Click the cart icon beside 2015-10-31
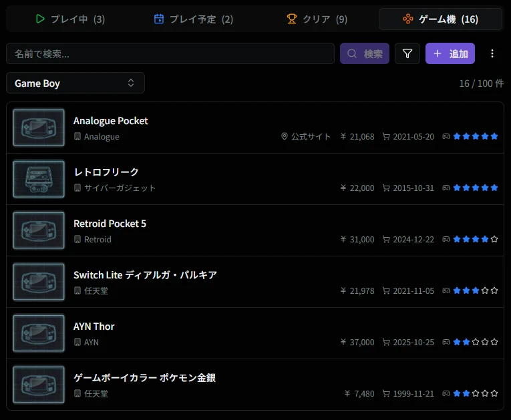 (386, 188)
